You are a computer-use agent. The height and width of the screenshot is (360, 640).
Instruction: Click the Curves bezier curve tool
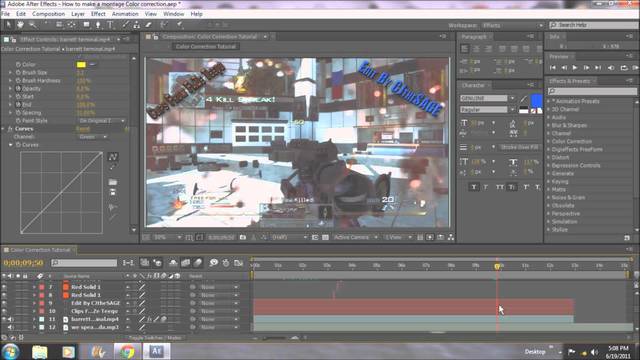[113, 157]
